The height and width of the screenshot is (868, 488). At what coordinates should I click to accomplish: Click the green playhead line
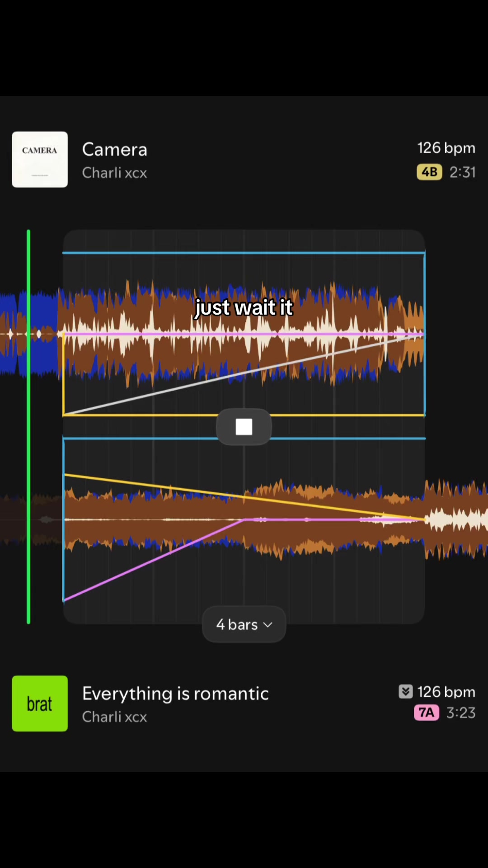click(28, 427)
